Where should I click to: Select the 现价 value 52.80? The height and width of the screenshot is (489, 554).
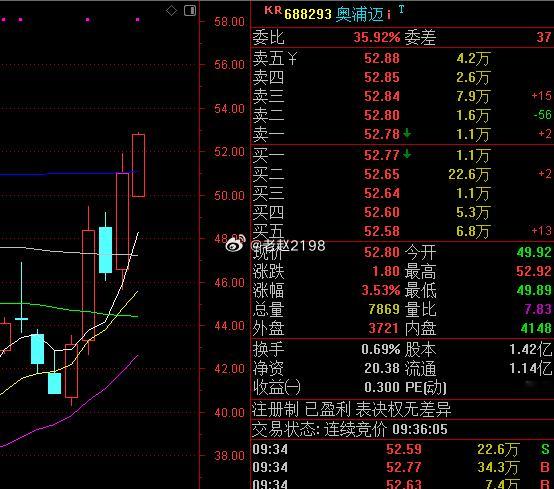(382, 252)
